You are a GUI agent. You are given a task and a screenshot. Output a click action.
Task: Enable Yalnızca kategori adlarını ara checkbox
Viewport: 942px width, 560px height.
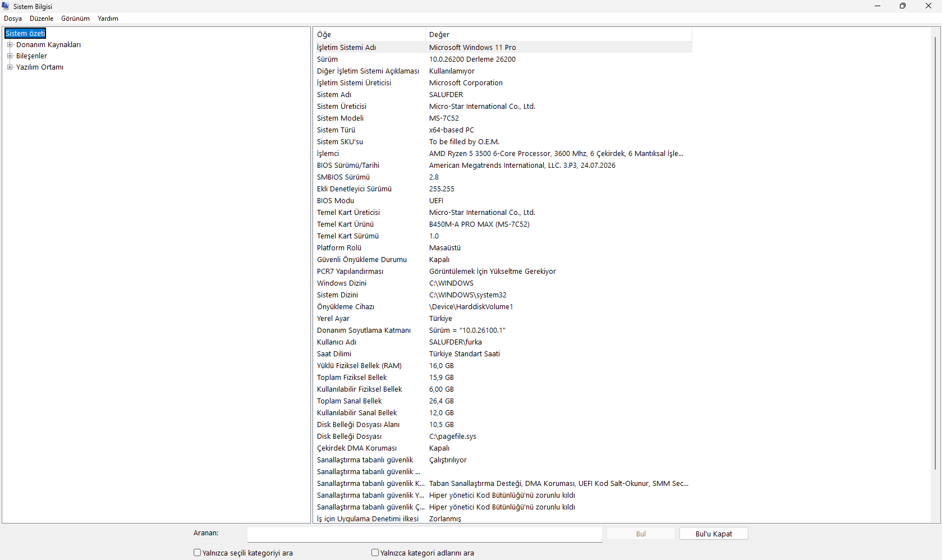(x=375, y=553)
